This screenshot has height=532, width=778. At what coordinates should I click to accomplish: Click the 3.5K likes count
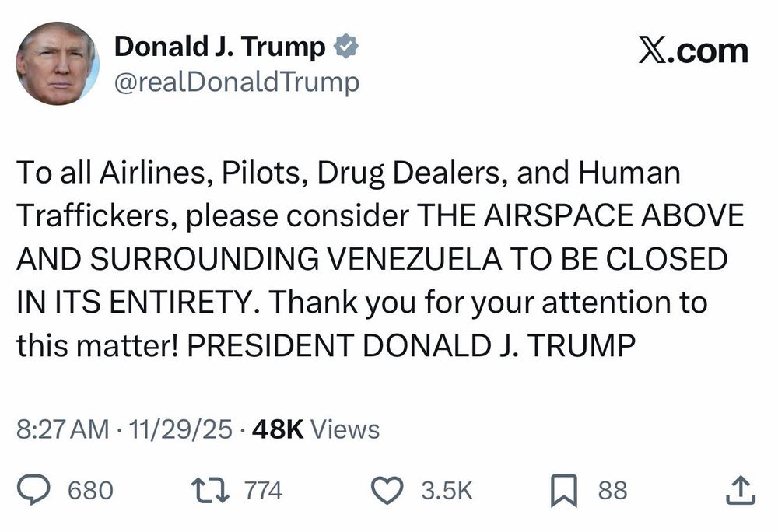(447, 490)
